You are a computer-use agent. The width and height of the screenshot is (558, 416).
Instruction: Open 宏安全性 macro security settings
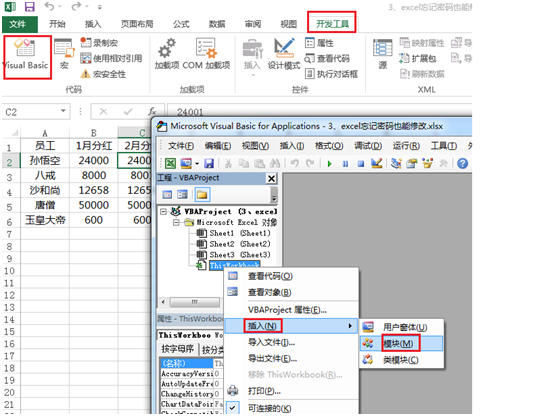103,74
